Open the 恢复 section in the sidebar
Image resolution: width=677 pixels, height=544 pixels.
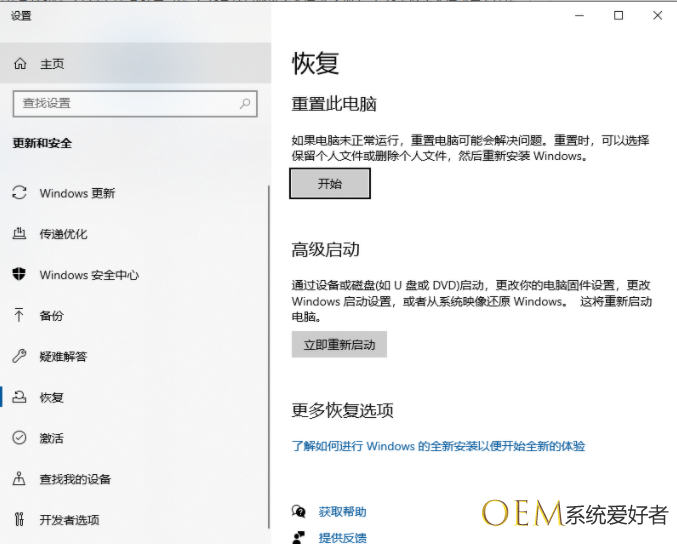point(52,397)
